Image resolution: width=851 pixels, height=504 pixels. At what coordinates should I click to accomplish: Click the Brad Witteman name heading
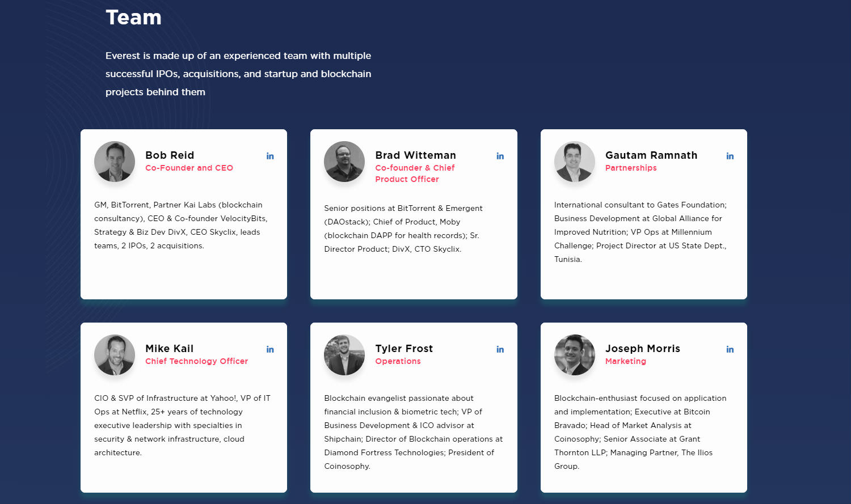point(415,155)
